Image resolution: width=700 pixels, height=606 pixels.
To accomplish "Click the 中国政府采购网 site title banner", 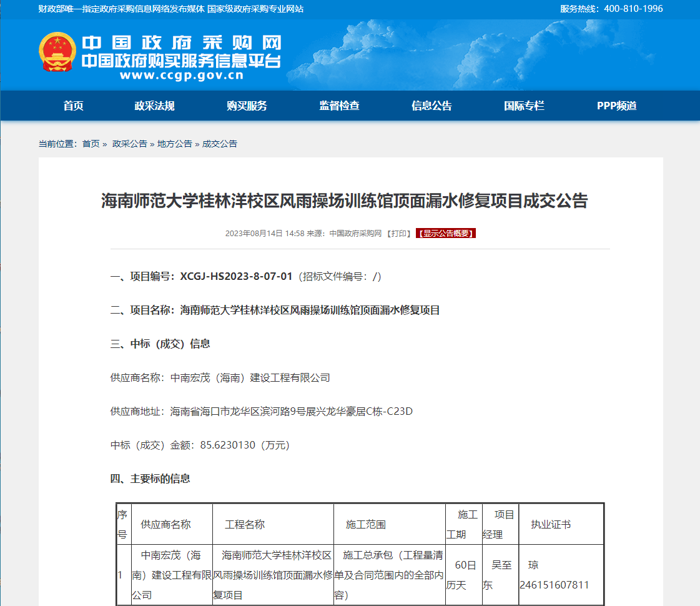I will click(x=181, y=43).
